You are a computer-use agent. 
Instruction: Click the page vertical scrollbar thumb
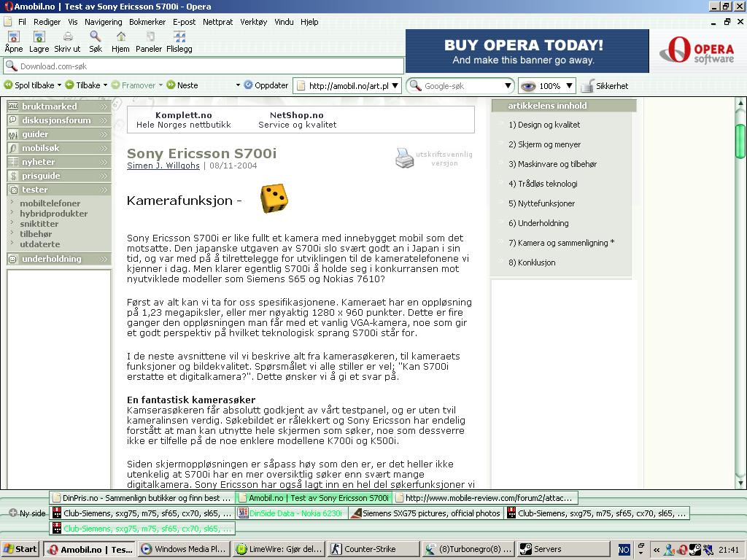740,141
